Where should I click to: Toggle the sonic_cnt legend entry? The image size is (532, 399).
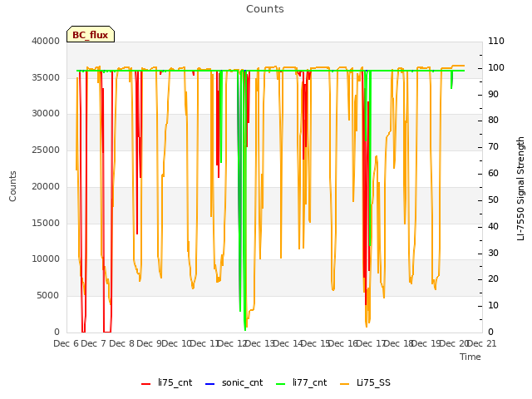tap(234, 382)
